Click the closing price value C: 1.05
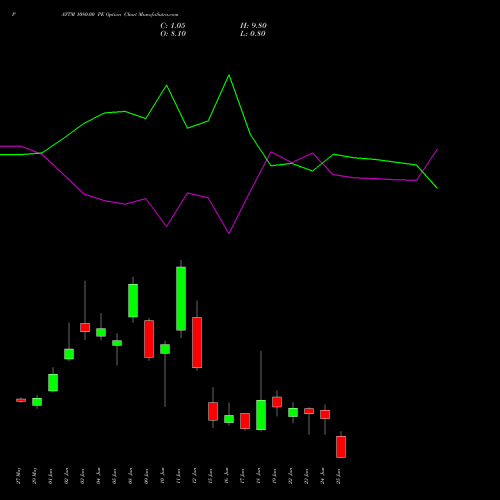500x500 pixels. point(173,26)
